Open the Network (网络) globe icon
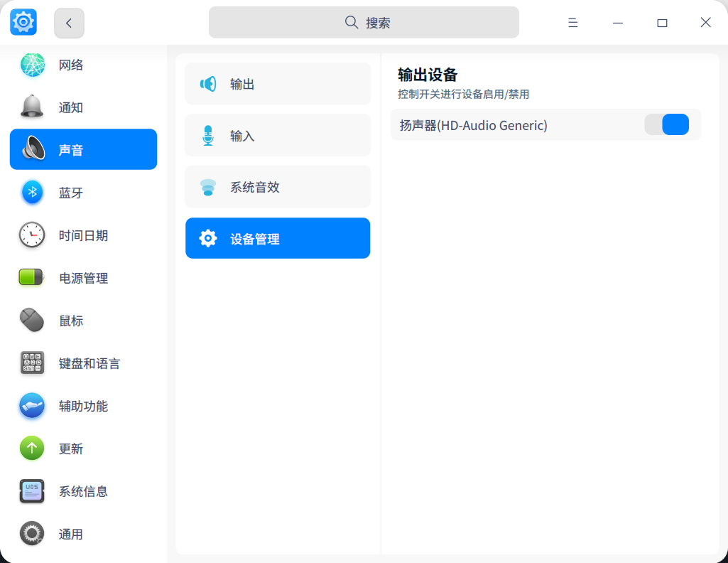 point(33,65)
